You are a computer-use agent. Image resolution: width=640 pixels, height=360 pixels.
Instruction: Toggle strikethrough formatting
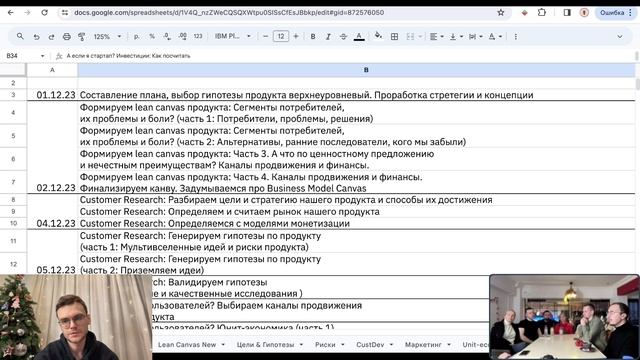tap(343, 36)
